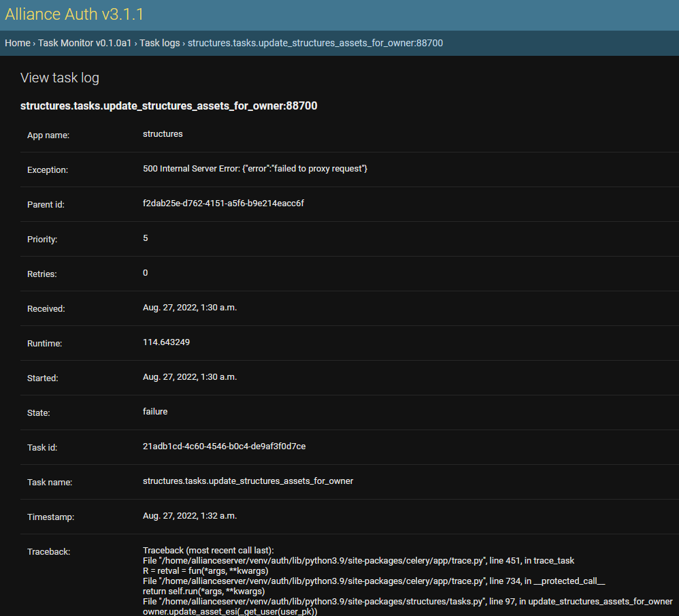The height and width of the screenshot is (616, 679).
Task: Select timestamp Aug. 27, 2022, 1:32 a.m.
Action: [x=190, y=515]
